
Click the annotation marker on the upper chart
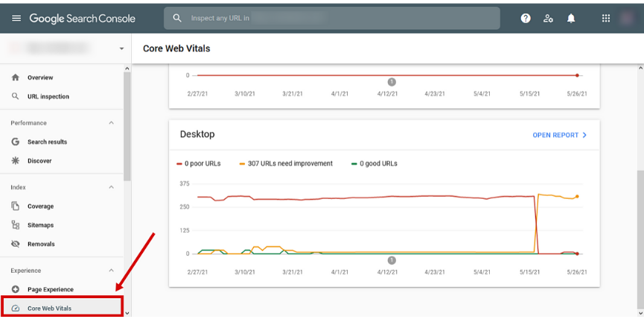[x=392, y=82]
